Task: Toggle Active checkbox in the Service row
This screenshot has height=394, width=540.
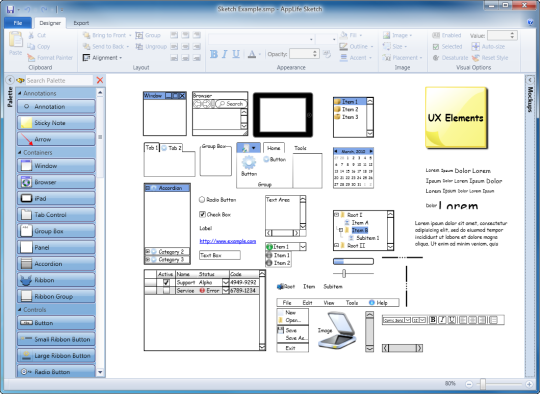Action: [166, 291]
